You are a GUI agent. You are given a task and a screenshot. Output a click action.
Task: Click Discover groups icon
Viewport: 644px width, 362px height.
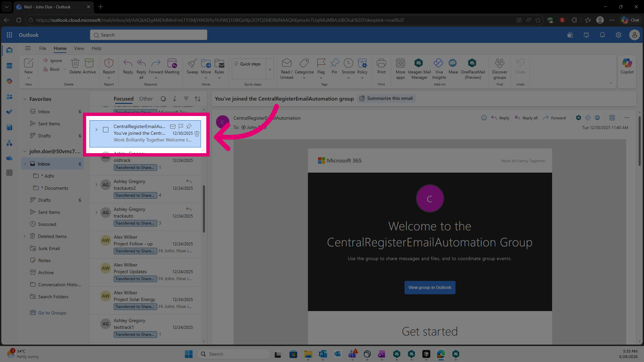pos(500,63)
